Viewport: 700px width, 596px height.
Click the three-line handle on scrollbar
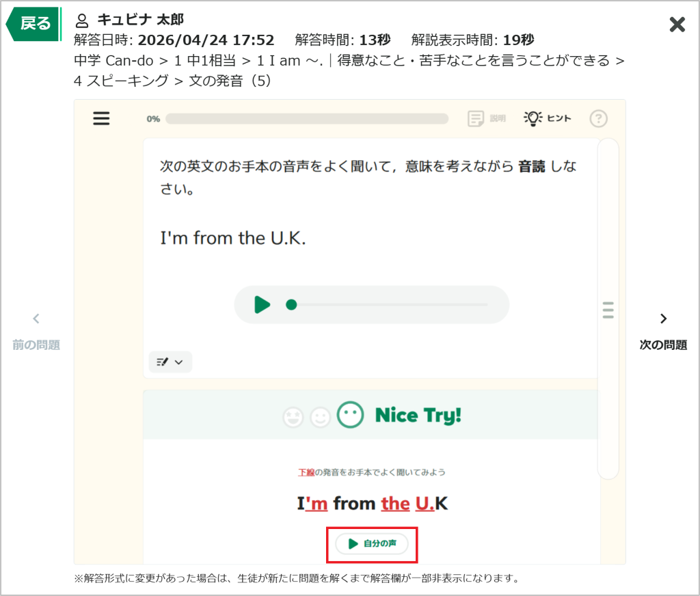point(608,310)
